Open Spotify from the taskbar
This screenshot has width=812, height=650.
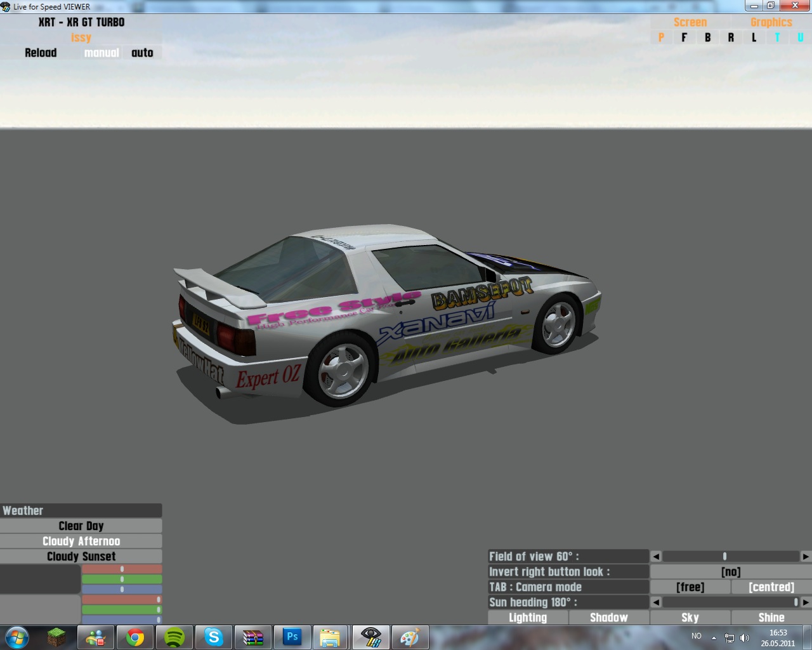coord(174,637)
